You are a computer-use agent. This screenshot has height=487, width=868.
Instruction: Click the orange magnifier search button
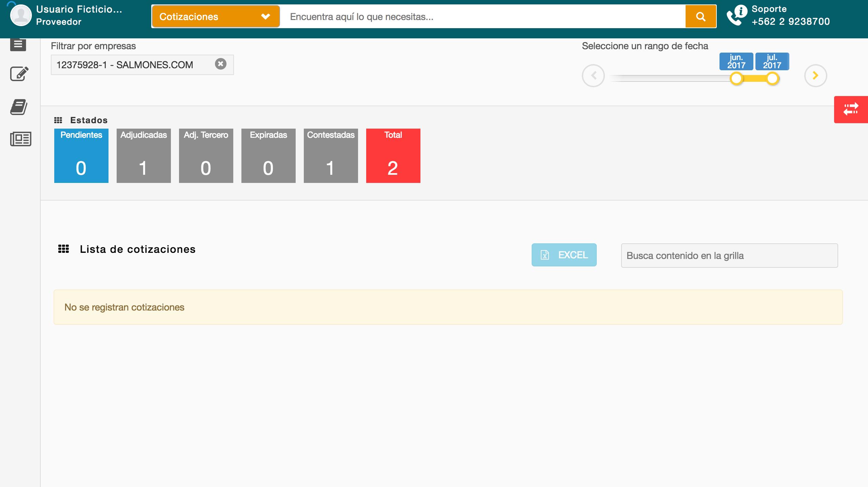(x=701, y=16)
